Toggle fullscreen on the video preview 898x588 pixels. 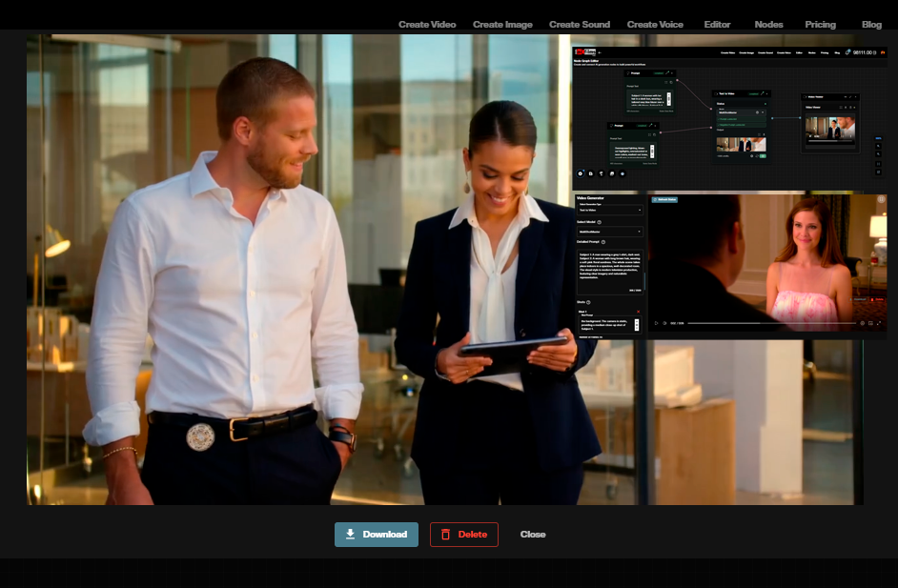pos(878,321)
